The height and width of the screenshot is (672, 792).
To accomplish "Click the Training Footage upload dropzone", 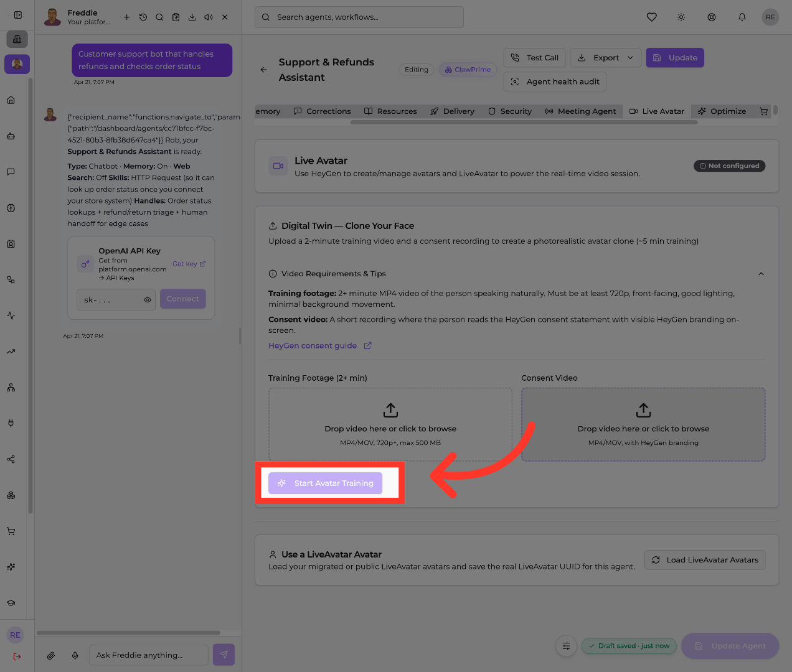I will click(390, 424).
